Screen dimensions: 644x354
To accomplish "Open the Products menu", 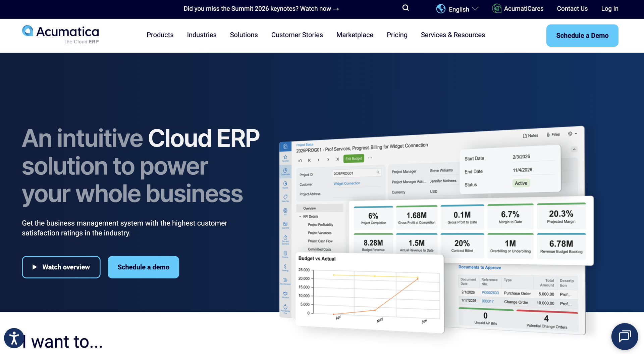I will point(160,35).
